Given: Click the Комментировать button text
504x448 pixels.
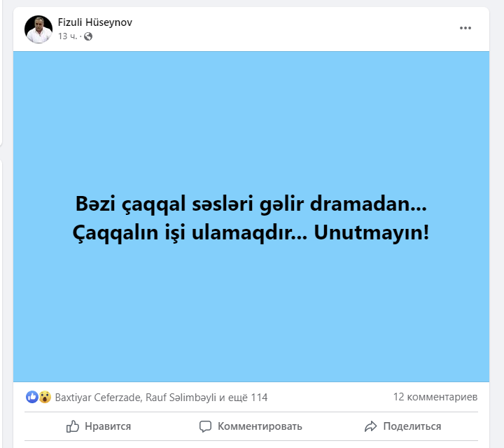Looking at the screenshot, I should coord(260,426).
